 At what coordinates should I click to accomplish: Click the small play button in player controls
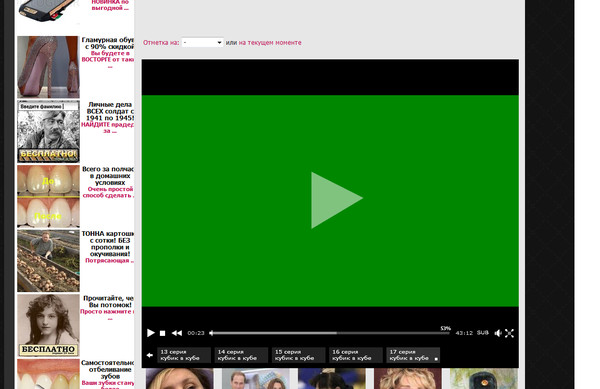[151, 333]
